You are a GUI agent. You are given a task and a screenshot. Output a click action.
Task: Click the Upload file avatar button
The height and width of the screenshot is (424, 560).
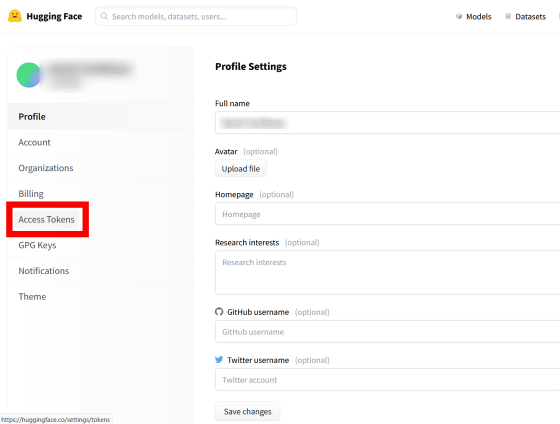point(241,169)
